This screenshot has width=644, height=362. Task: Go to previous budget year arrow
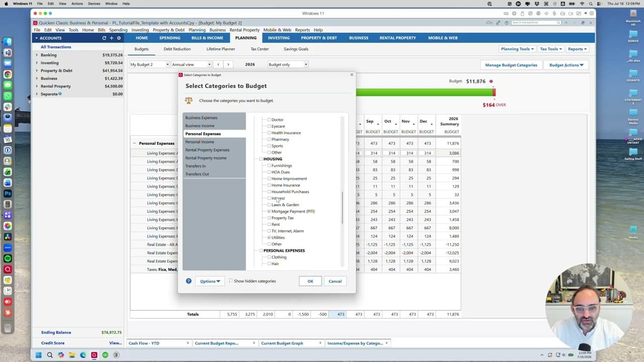[x=218, y=64]
